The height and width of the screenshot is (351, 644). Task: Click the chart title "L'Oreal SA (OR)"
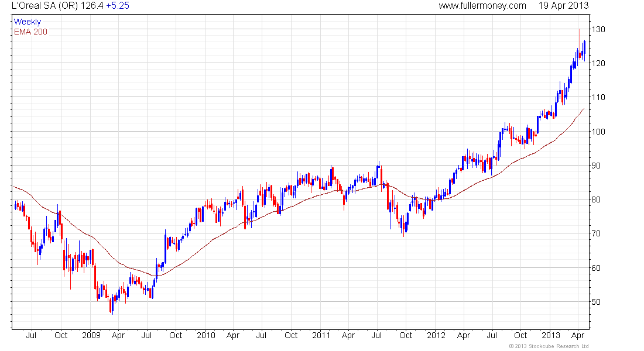coord(44,6)
